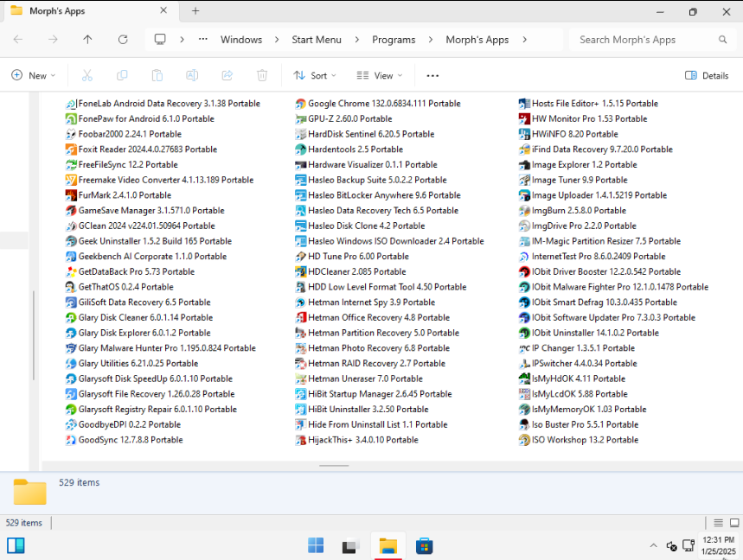Expand the See more toolbar options
Viewport: 743px width, 560px height.
432,76
